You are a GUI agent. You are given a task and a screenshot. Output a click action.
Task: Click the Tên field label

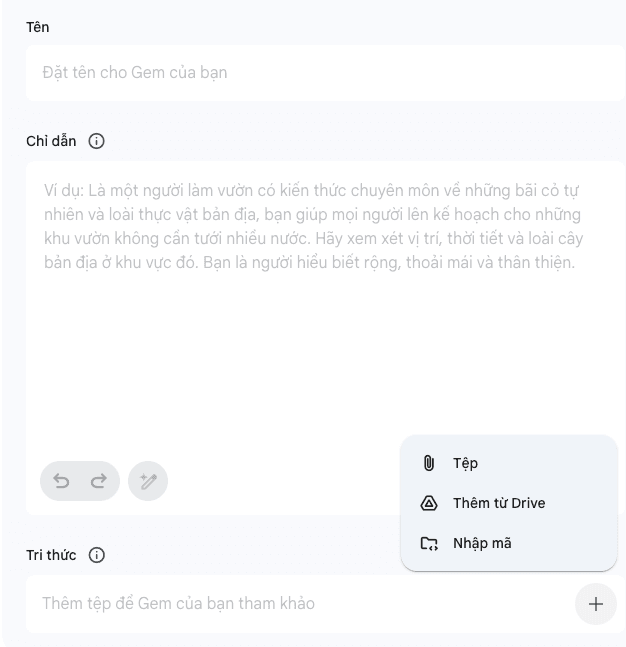(37, 27)
